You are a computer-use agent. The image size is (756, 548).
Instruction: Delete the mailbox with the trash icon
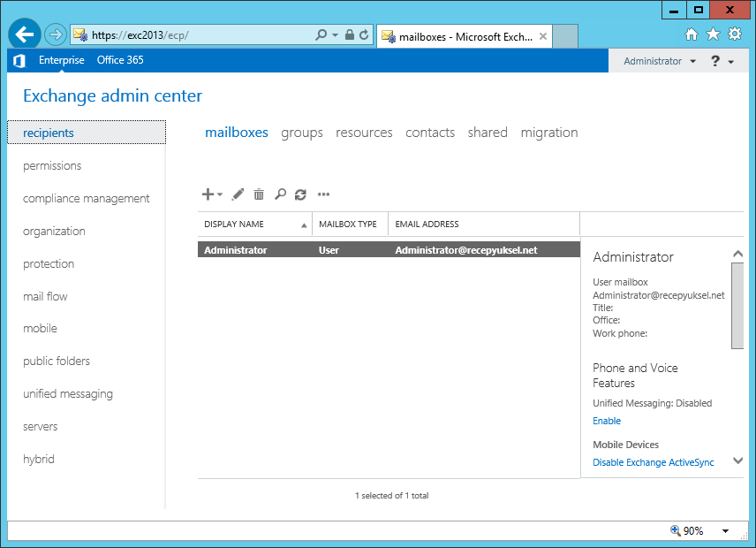(x=259, y=194)
